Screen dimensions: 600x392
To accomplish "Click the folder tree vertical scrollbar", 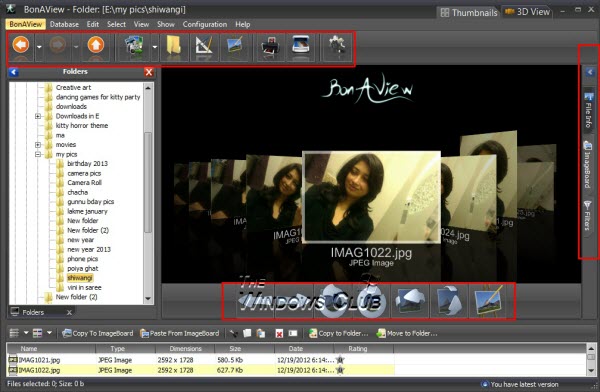I will tap(148, 182).
